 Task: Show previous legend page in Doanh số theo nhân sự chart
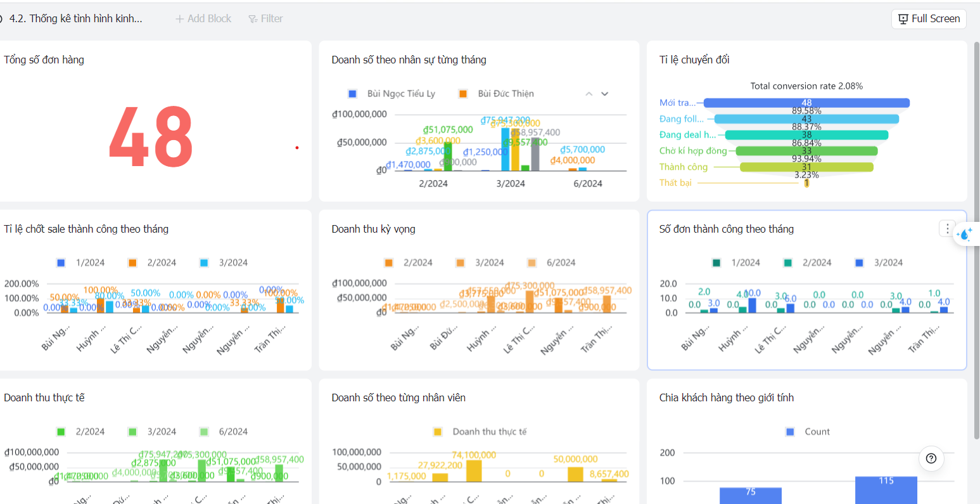(x=589, y=94)
